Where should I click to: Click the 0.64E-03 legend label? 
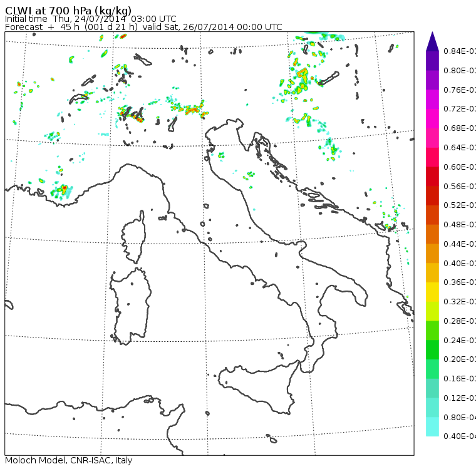pos(460,148)
